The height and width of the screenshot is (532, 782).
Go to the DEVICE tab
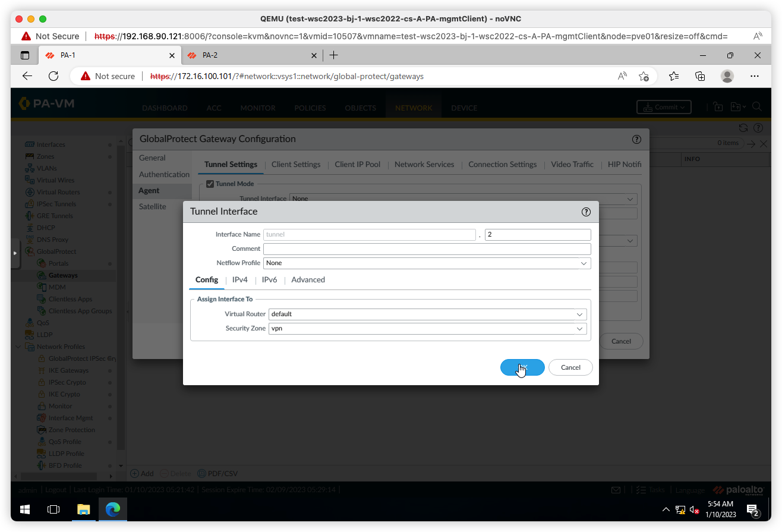464,108
